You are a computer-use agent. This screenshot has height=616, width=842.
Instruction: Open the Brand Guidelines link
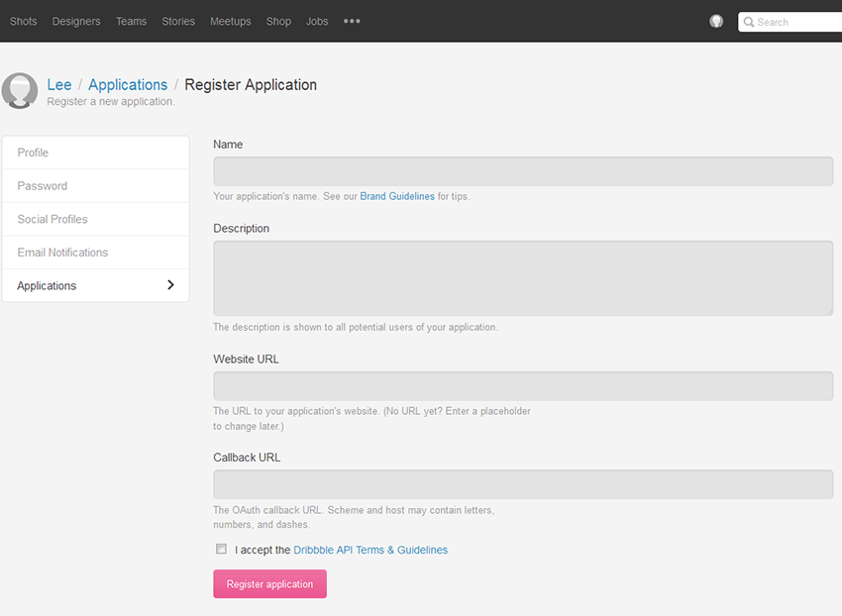397,196
